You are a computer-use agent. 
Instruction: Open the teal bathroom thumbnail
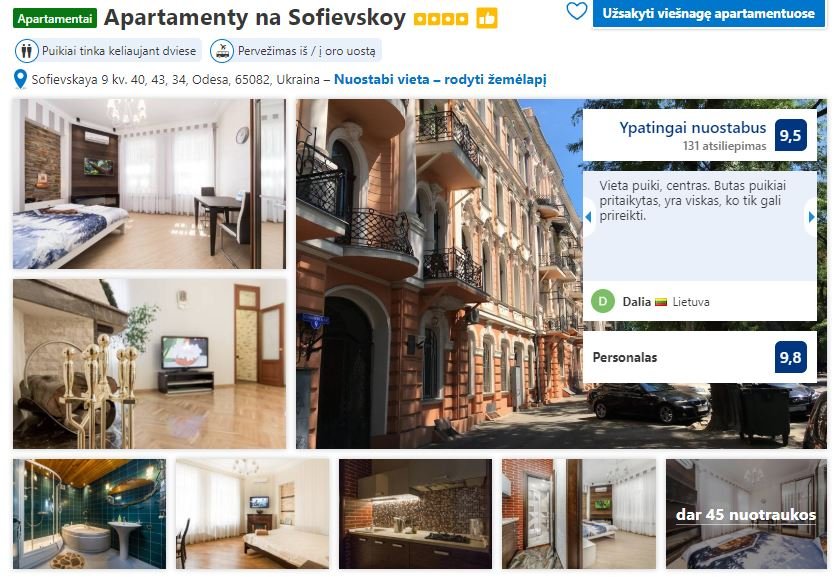point(89,514)
